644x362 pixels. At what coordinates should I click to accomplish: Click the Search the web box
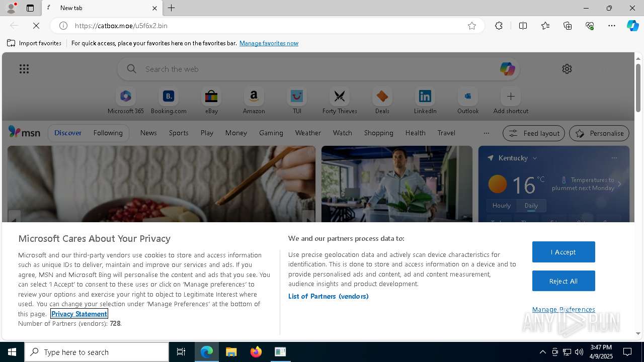tap(318, 69)
